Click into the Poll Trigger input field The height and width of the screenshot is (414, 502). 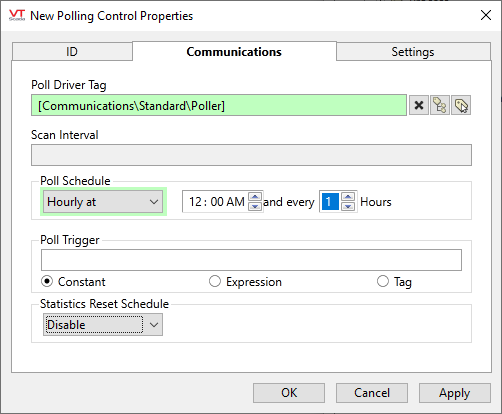(251, 260)
